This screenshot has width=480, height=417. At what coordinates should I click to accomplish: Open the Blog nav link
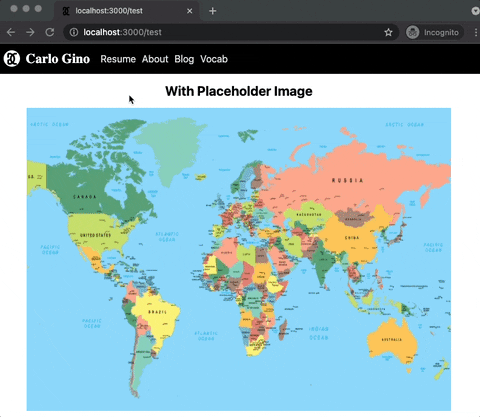click(x=184, y=59)
